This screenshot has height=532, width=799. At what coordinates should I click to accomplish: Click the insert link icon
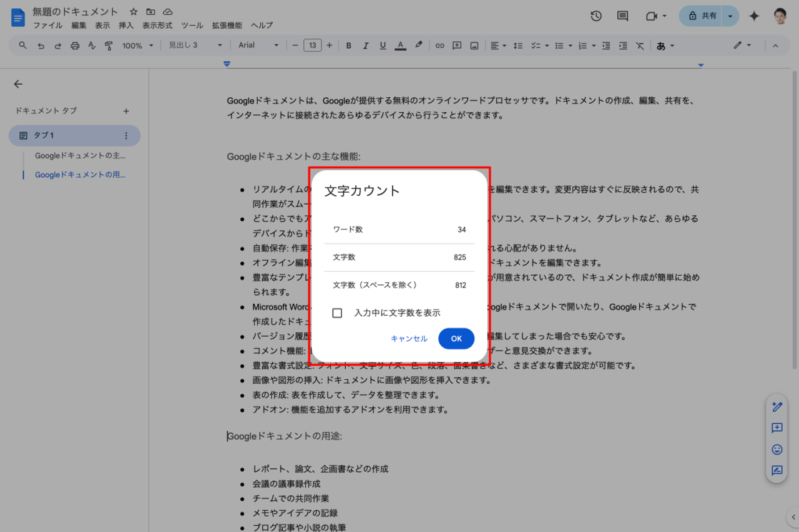tap(439, 46)
